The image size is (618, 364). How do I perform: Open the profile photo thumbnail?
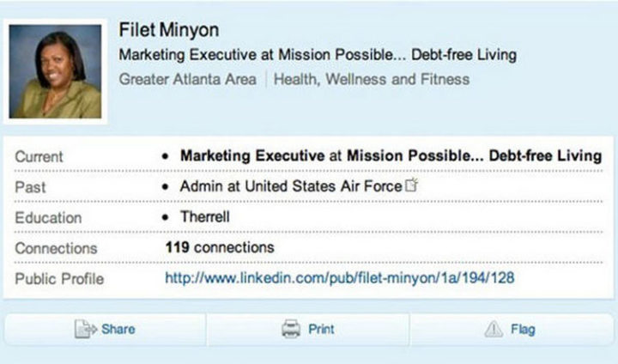click(55, 72)
